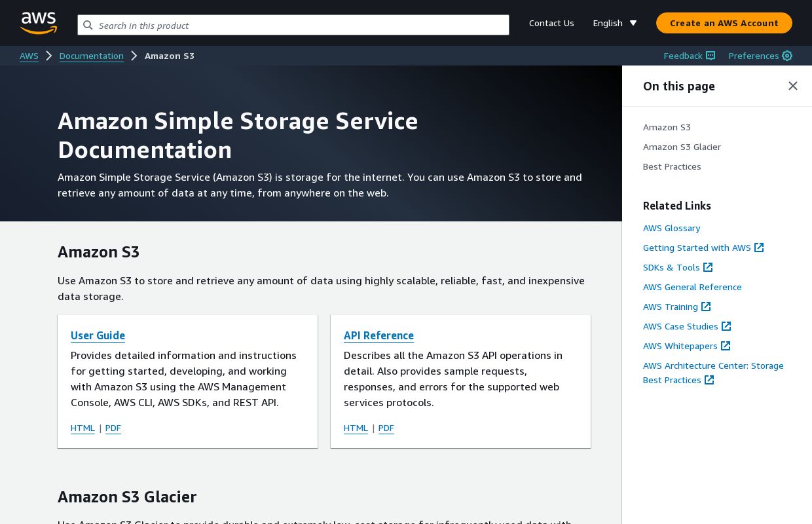Click the Preferences gear icon
The image size is (812, 524).
787,56
